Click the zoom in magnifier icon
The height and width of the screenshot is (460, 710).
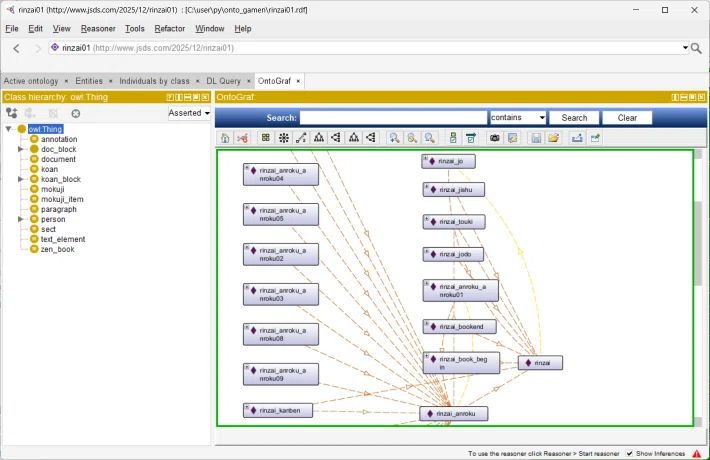[394, 138]
